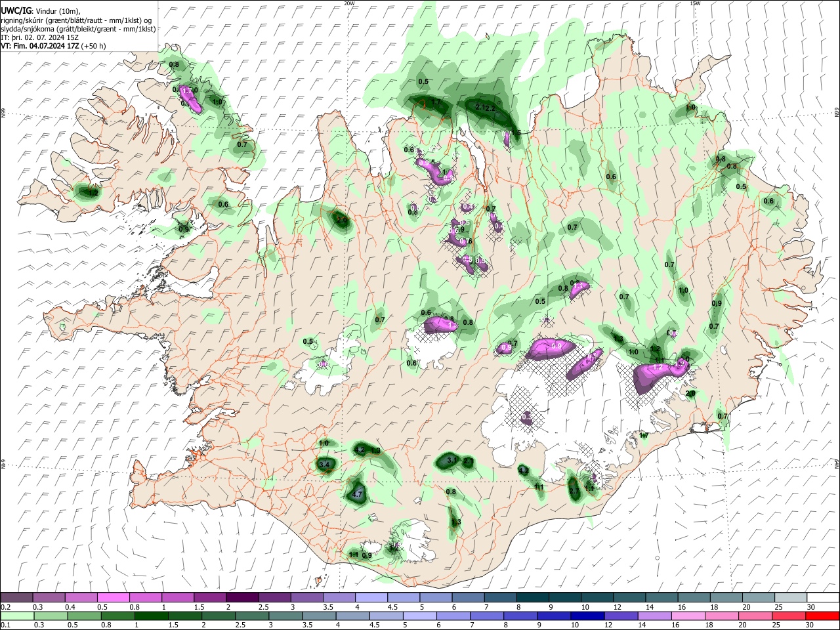
Task: Click the 2.7 precipitation value on the map
Action: [574, 491]
